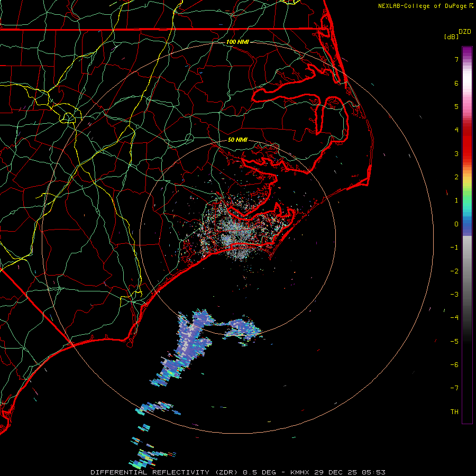Click the [dB] units label
This screenshot has width=476, height=476.
pyautogui.click(x=452, y=36)
